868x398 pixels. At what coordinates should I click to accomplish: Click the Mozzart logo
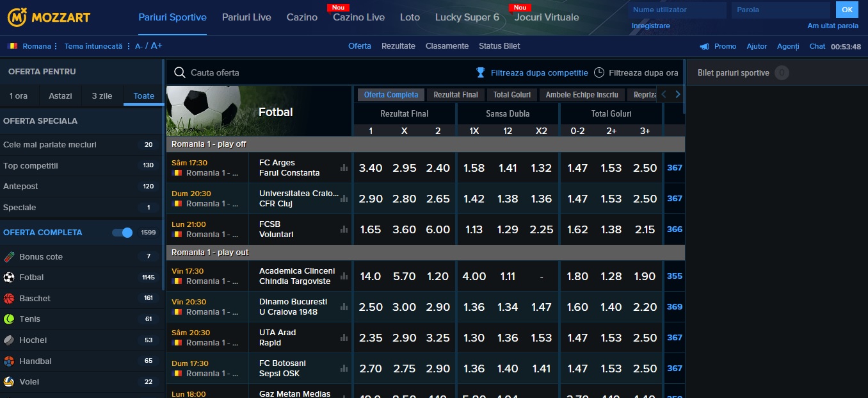click(x=49, y=17)
